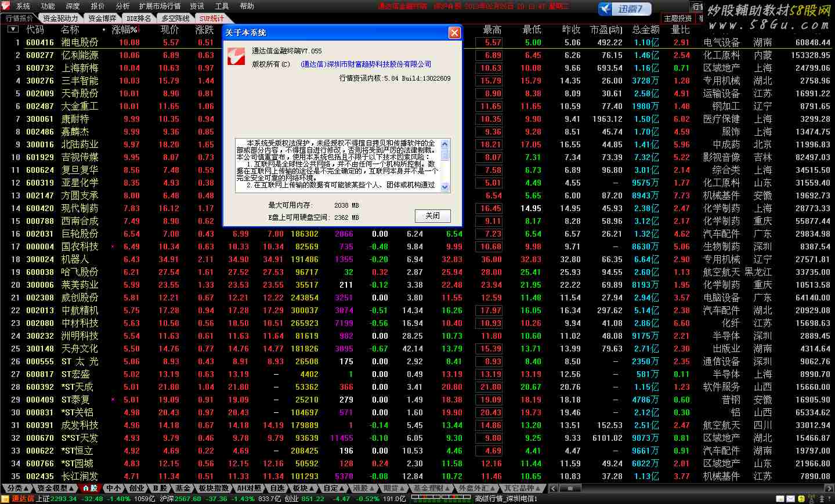Sort by the 量比 column header
The width and height of the screenshot is (835, 504).
click(x=681, y=29)
